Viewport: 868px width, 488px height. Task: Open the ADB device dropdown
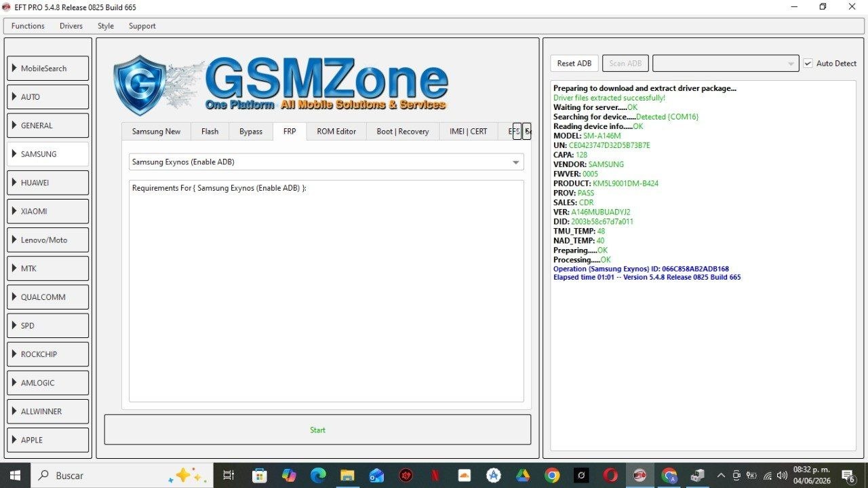click(726, 63)
